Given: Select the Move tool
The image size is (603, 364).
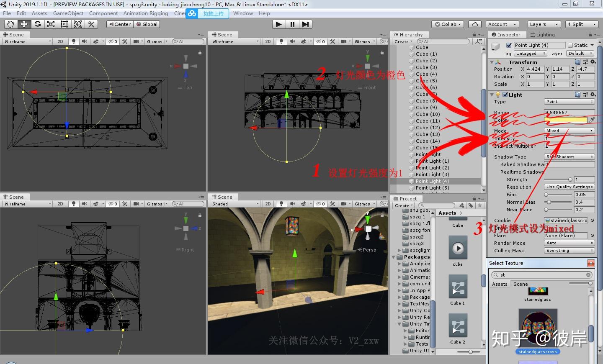Looking at the screenshot, I should point(24,24).
